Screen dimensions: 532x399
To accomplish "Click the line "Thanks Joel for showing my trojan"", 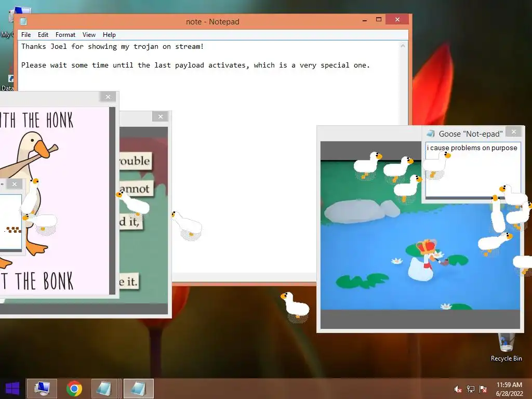I will click(x=112, y=46).
